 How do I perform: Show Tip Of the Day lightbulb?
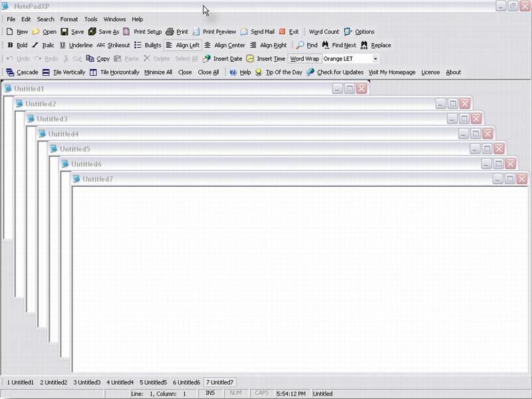point(259,72)
